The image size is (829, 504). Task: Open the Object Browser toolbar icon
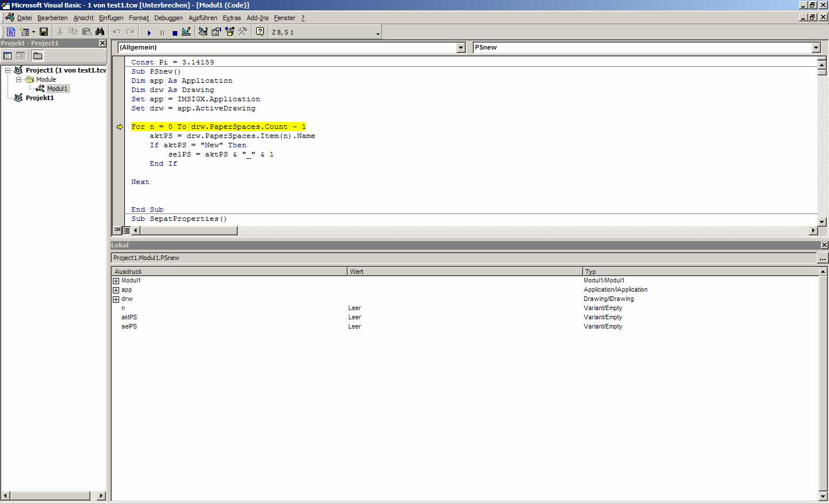tap(230, 32)
